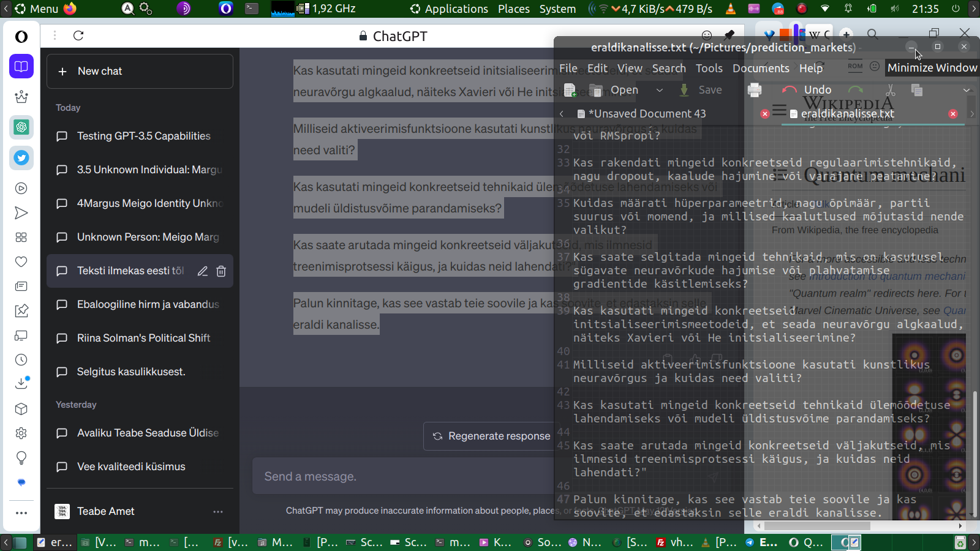Reload the ChatGPT panel

(x=78, y=36)
